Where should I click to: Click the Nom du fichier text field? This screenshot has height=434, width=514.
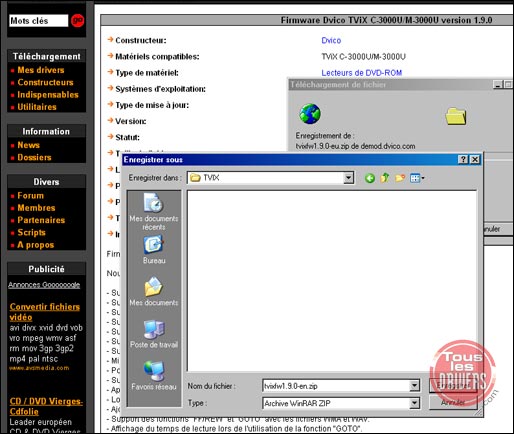(x=336, y=386)
